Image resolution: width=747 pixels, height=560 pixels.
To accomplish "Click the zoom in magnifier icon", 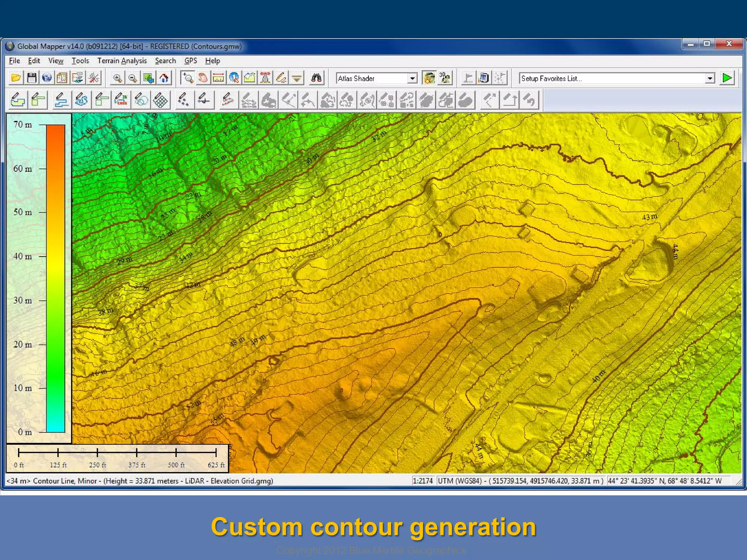I will 117,78.
